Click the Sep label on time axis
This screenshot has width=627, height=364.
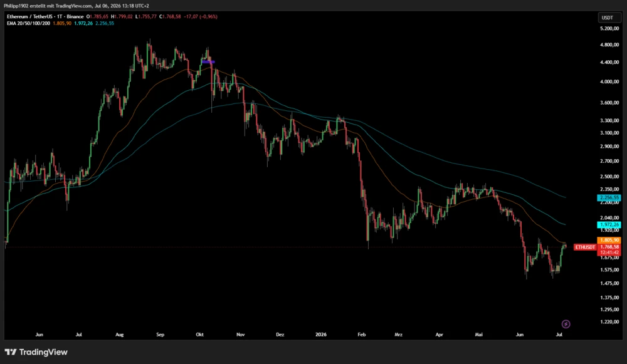pyautogui.click(x=160, y=335)
